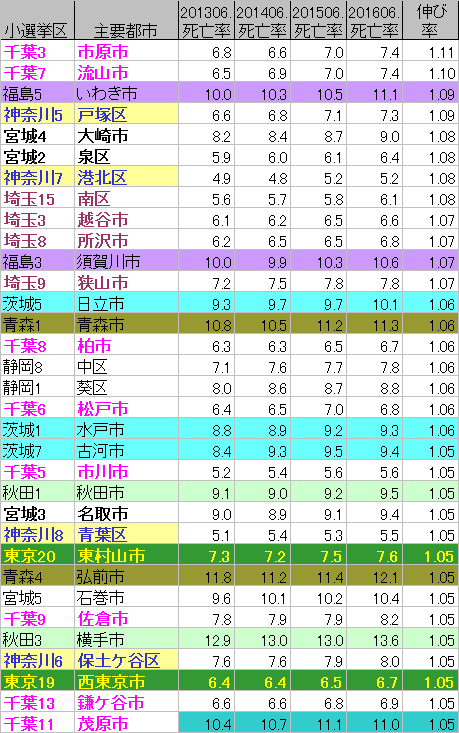This screenshot has width=459, height=733.
Task: Click the 小選挙区 column header
Action: point(37,20)
